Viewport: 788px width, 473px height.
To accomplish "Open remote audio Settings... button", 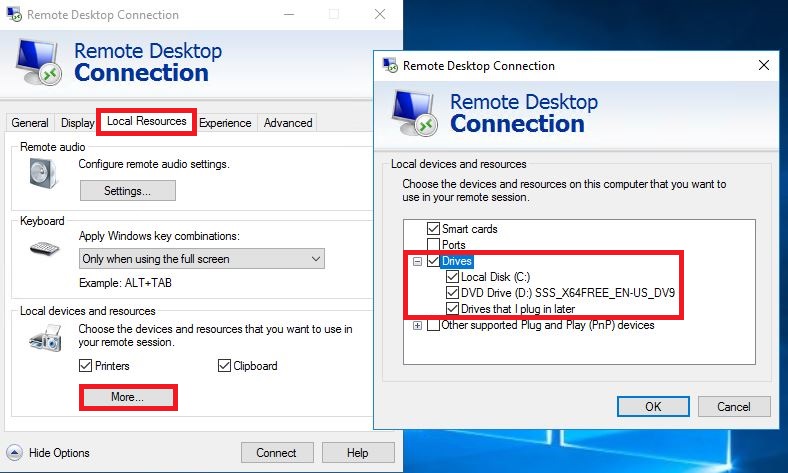I will 127,191.
